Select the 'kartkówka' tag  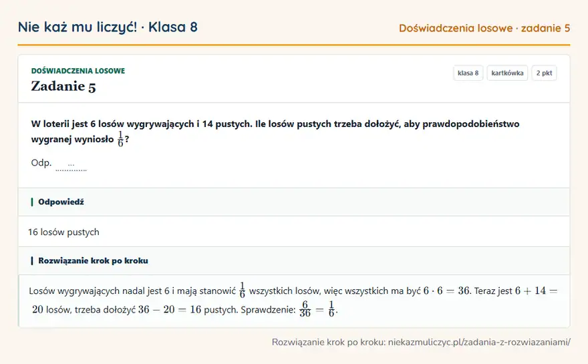click(x=507, y=73)
